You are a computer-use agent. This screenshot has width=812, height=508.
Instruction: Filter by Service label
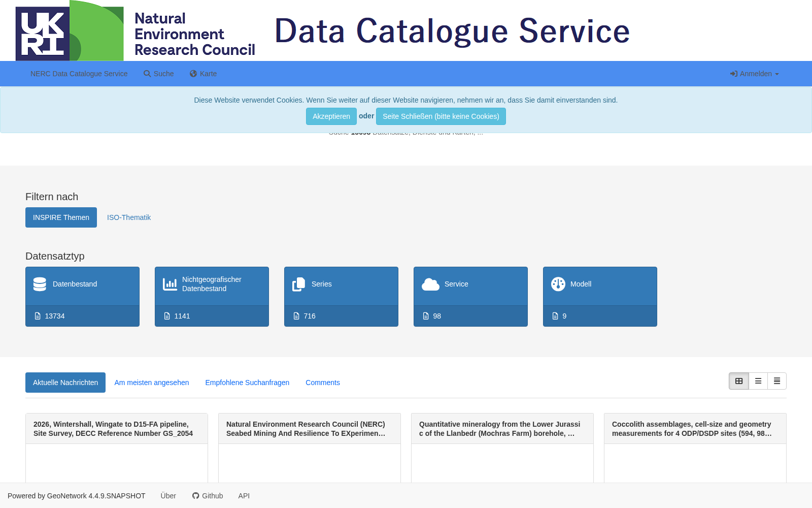coord(456,284)
